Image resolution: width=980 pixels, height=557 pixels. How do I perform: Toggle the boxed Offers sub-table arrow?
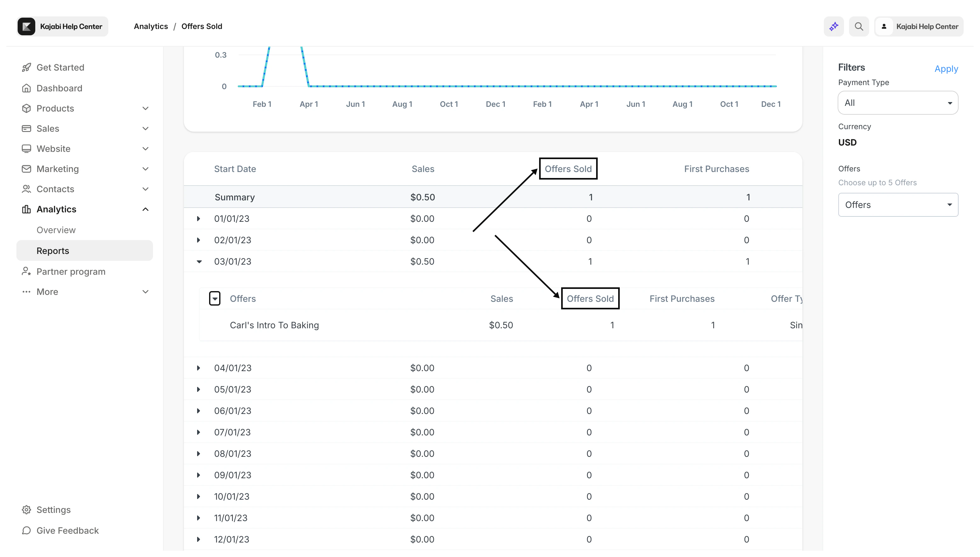point(215,298)
